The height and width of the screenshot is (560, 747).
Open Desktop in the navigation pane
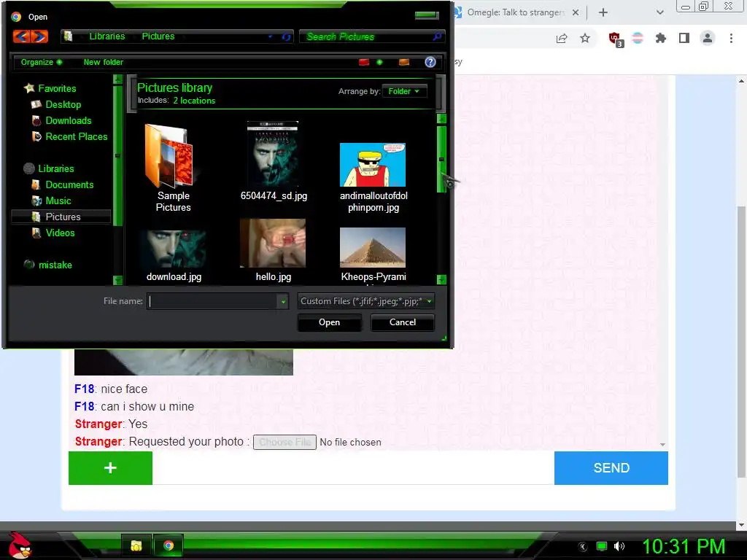[63, 104]
